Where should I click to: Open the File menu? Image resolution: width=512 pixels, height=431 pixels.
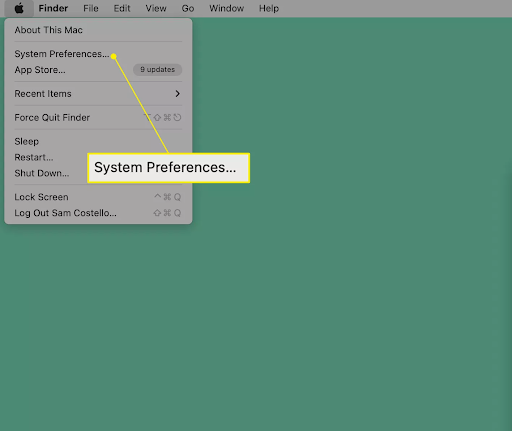click(x=91, y=8)
